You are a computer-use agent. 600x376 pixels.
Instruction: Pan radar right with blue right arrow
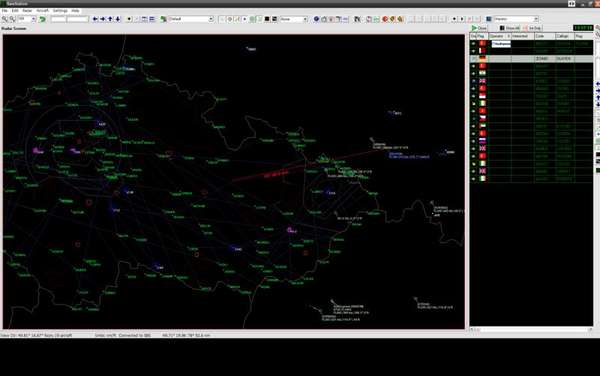coord(103,19)
